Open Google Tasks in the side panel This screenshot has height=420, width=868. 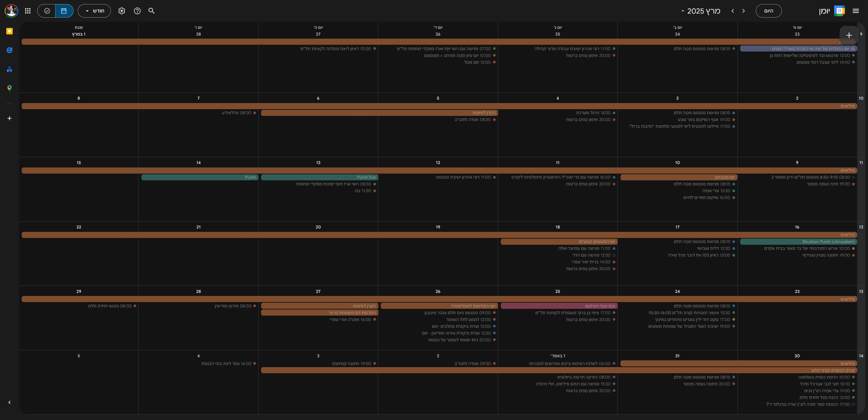(x=9, y=50)
